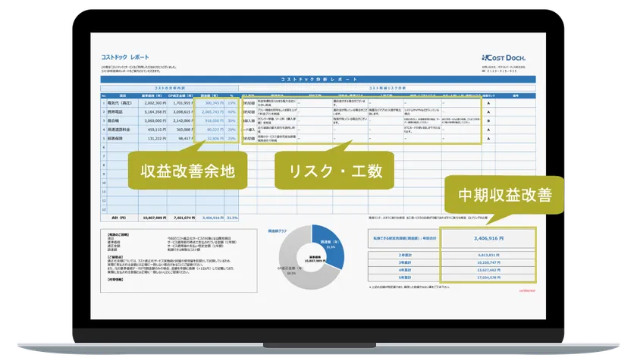
Task: Click rank A in the 損害保険 row
Action: pyautogui.click(x=488, y=139)
